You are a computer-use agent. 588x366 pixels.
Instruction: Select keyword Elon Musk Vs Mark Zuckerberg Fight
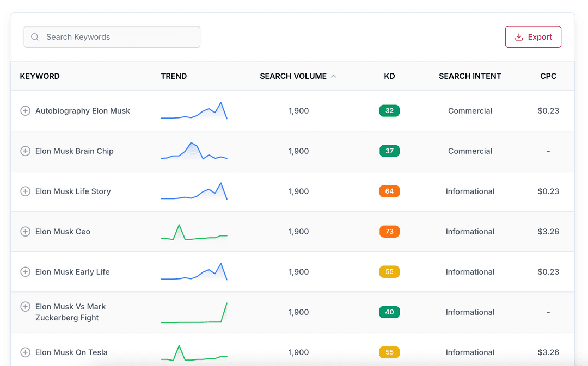coord(70,312)
